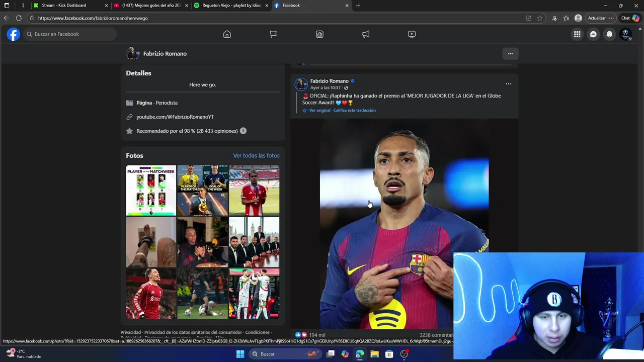
Task: Open the browser favorites list icon
Action: [x=566, y=18]
